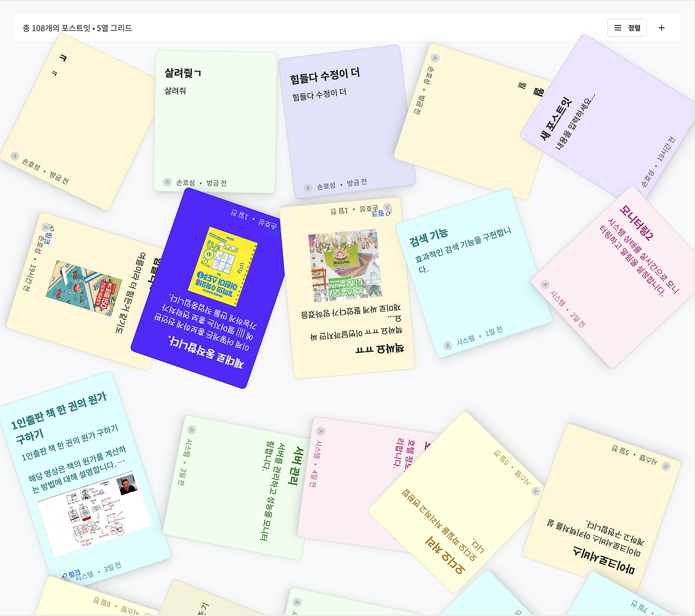The height and width of the screenshot is (616, 695).
Task: Click the avatar icon on the 'ㅋ' note
Action: (15, 156)
